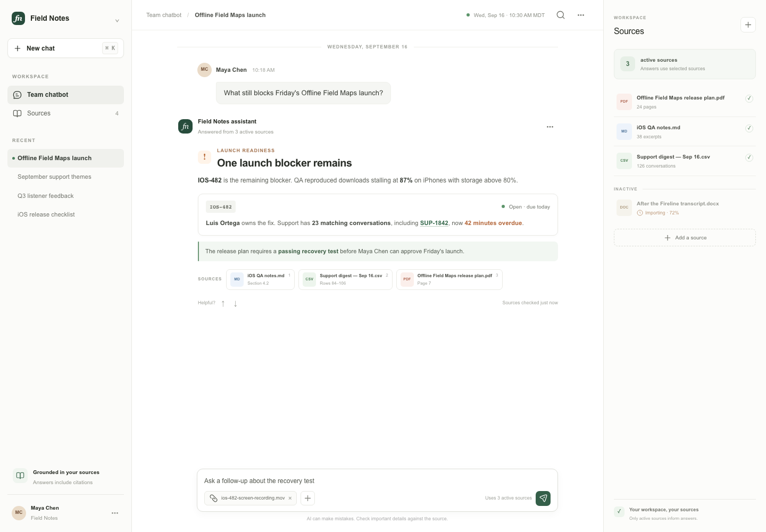Toggle Offline Field Maps release plan.pdf source
This screenshot has height=532, width=766.
749,98
